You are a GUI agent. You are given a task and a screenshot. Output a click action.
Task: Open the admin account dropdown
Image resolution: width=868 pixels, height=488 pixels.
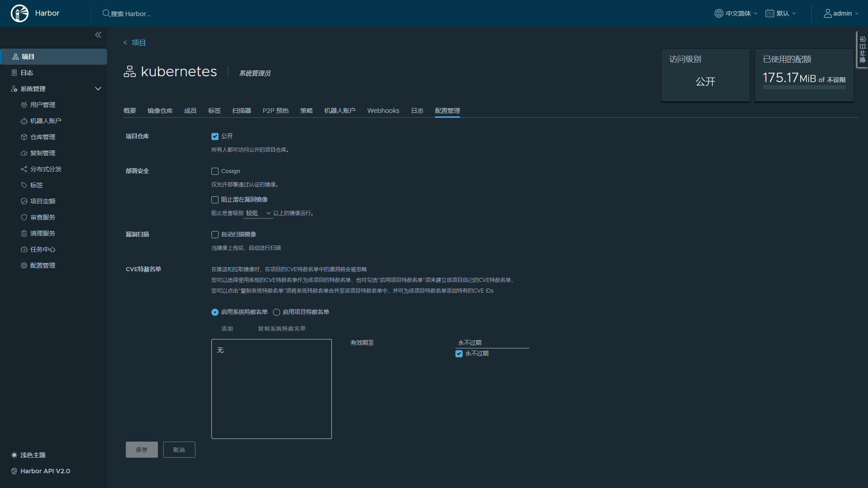(x=841, y=13)
